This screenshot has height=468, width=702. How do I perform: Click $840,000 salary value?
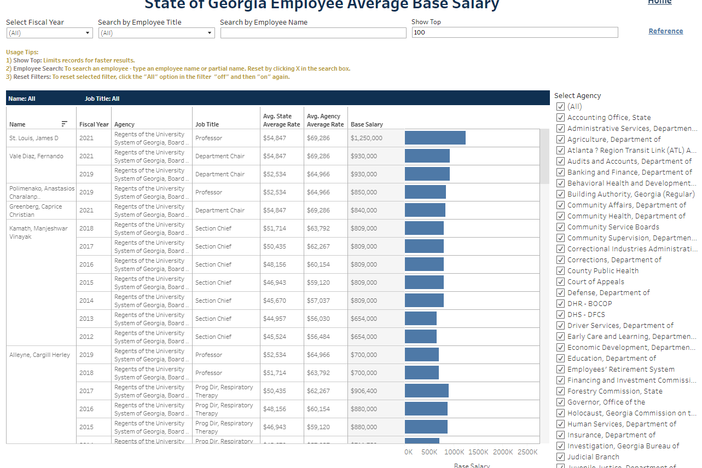[x=364, y=210]
